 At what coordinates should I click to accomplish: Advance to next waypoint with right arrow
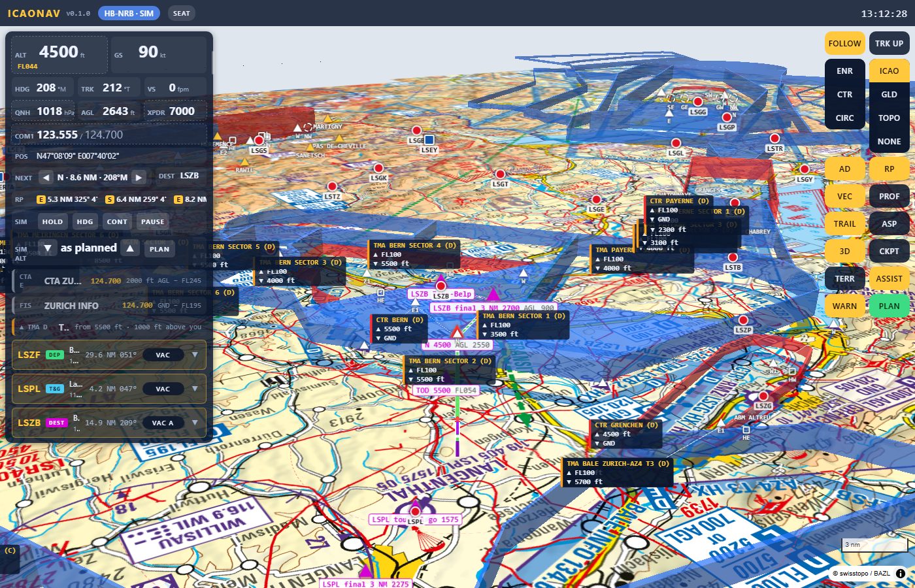click(138, 177)
